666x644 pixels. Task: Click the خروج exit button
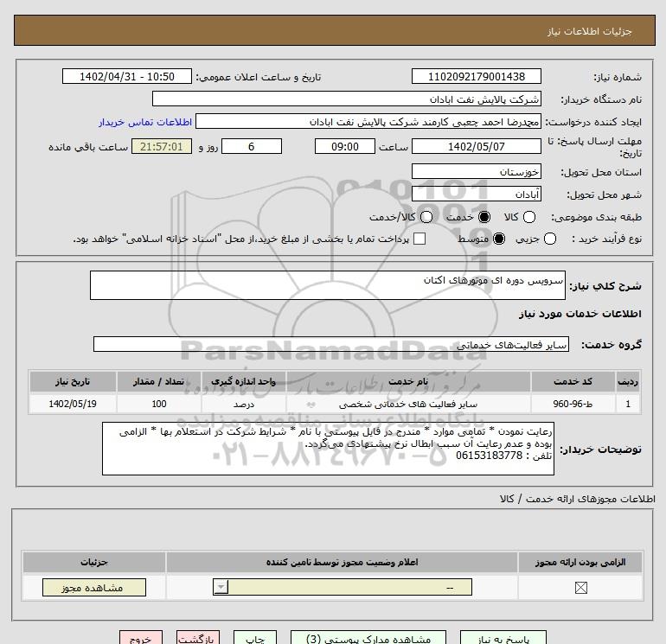(140, 640)
